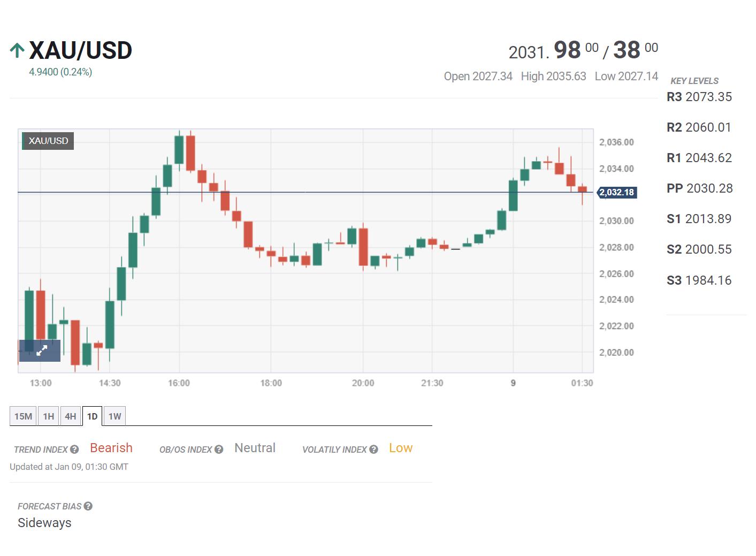Click the Bearish trend value
756x556 pixels.
click(111, 448)
